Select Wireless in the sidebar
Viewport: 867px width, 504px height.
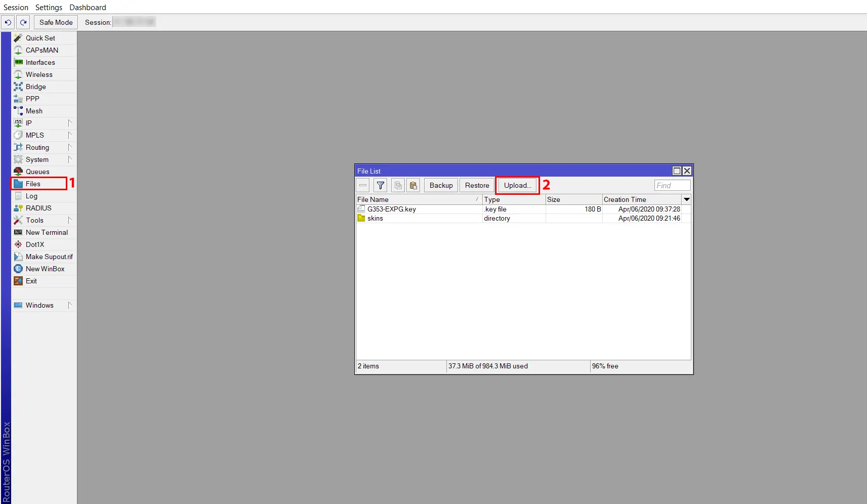pyautogui.click(x=38, y=74)
